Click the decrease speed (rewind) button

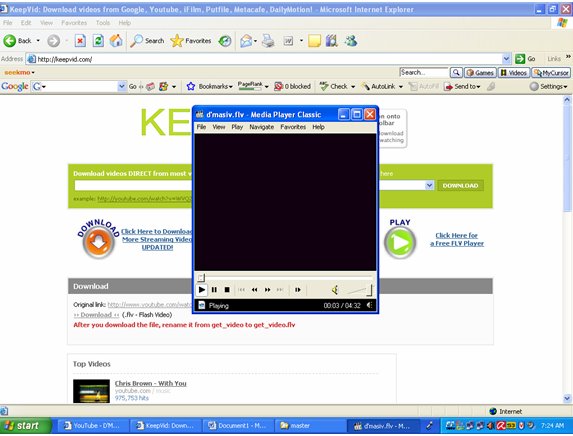[x=254, y=290]
